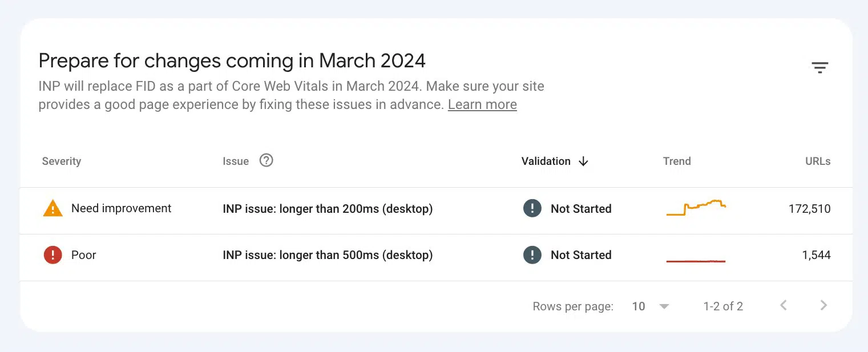
Task: Click the Issue column help question mark
Action: pyautogui.click(x=266, y=160)
